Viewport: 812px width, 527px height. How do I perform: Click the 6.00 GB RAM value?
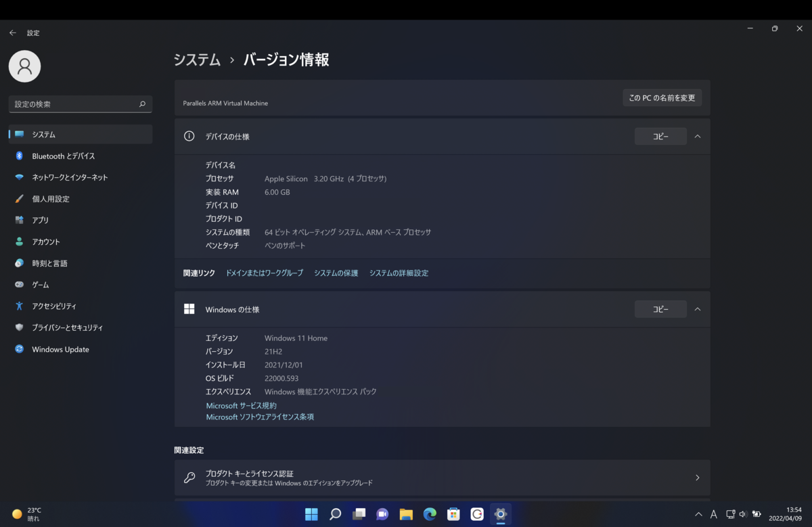[277, 192]
